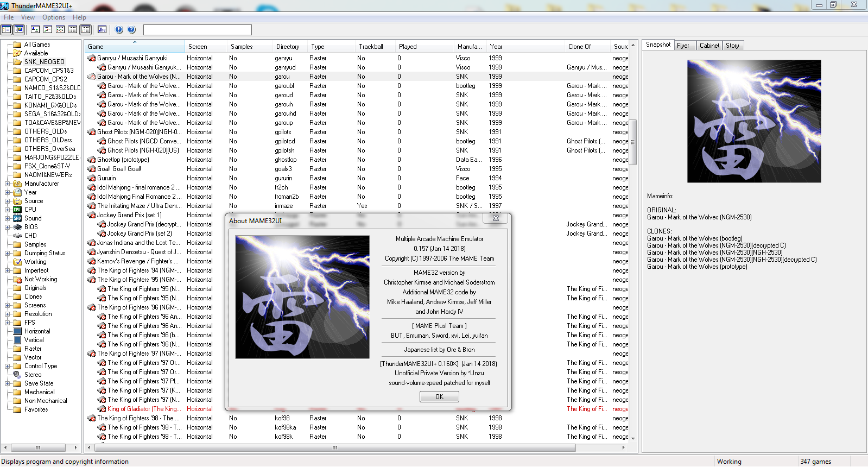Select the CHD disk icon
The image size is (868, 467).
[17, 236]
